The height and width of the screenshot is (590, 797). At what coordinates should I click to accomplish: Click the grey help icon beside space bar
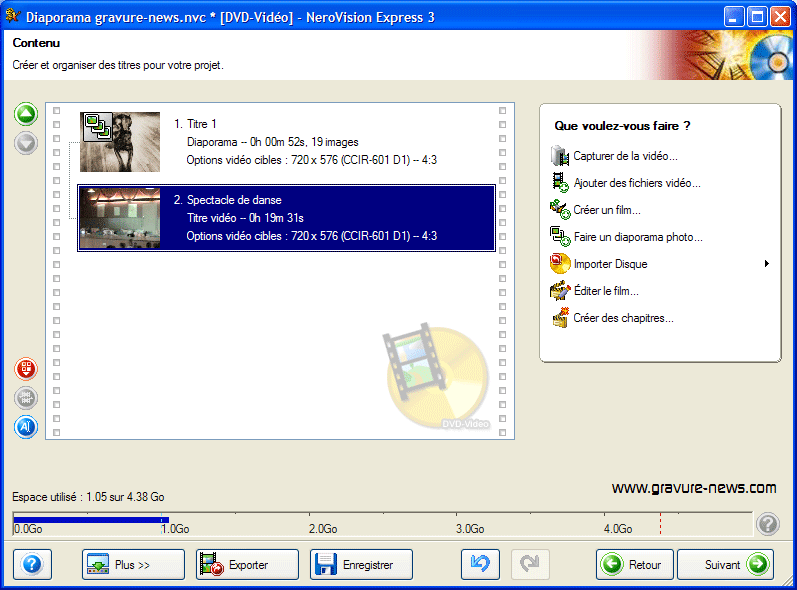coord(768,523)
